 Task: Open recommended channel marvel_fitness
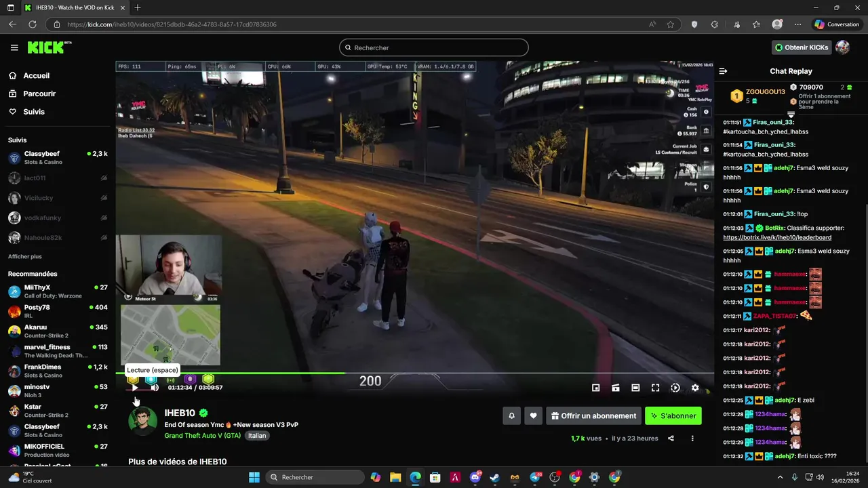click(58, 351)
